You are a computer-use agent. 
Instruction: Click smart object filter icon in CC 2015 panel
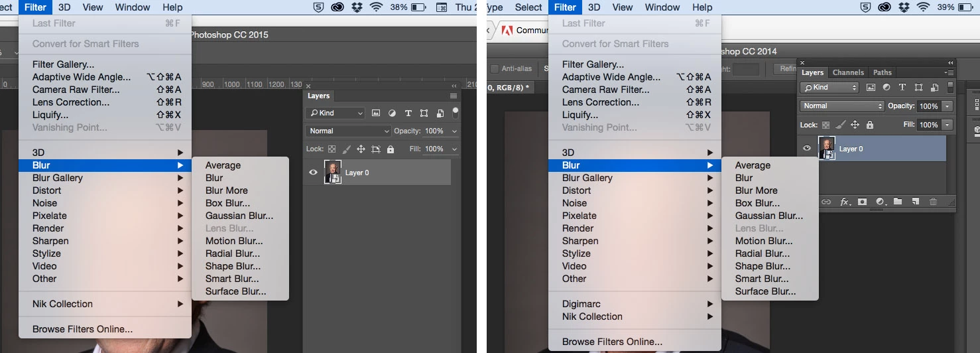(440, 113)
